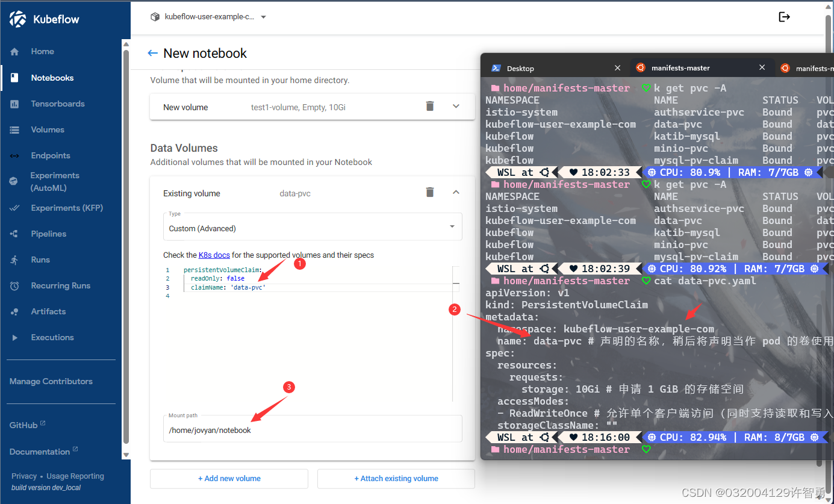Open Volumes in the sidebar

48,129
